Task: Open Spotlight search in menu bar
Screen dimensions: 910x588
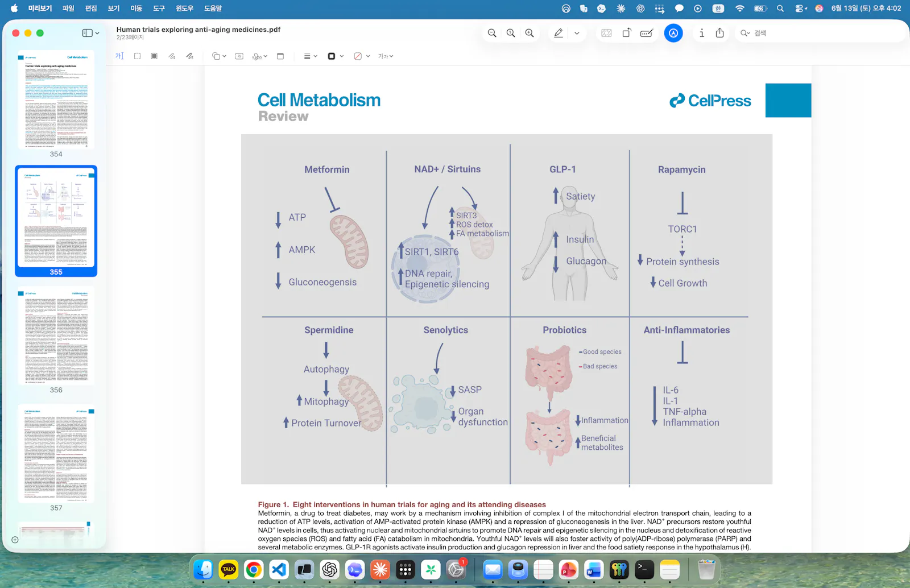Action: click(x=780, y=9)
